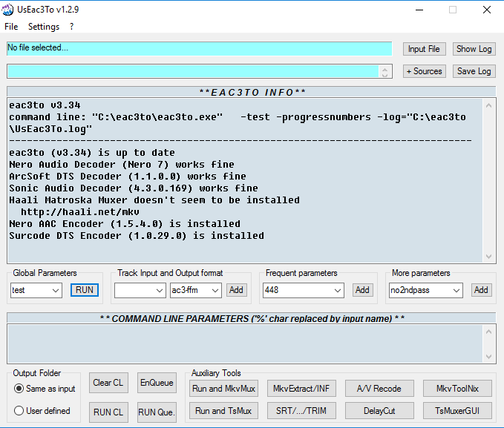The width and height of the screenshot is (504, 428).
Task: Click the 'http://haali.net/mkv' text line
Action: [x=80, y=212]
